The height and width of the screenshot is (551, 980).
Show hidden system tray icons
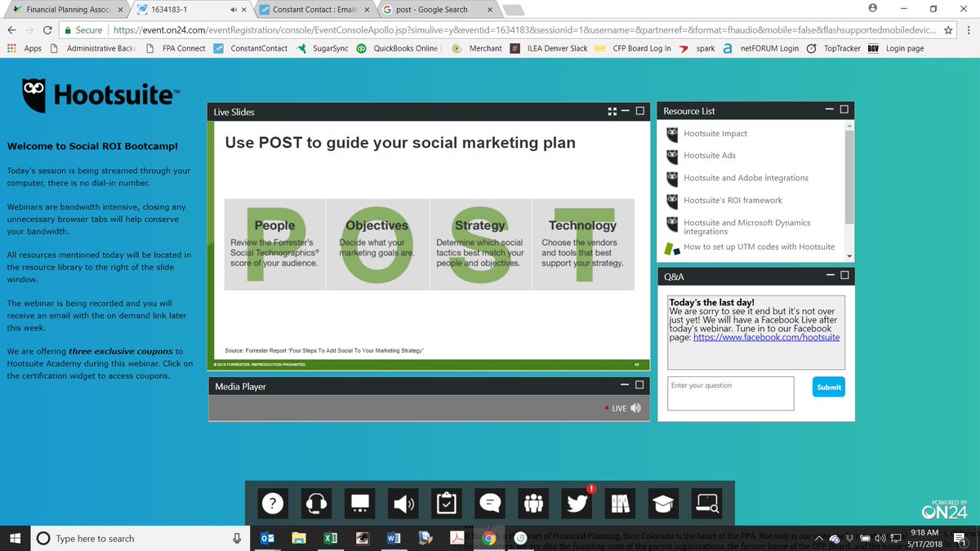(x=817, y=538)
